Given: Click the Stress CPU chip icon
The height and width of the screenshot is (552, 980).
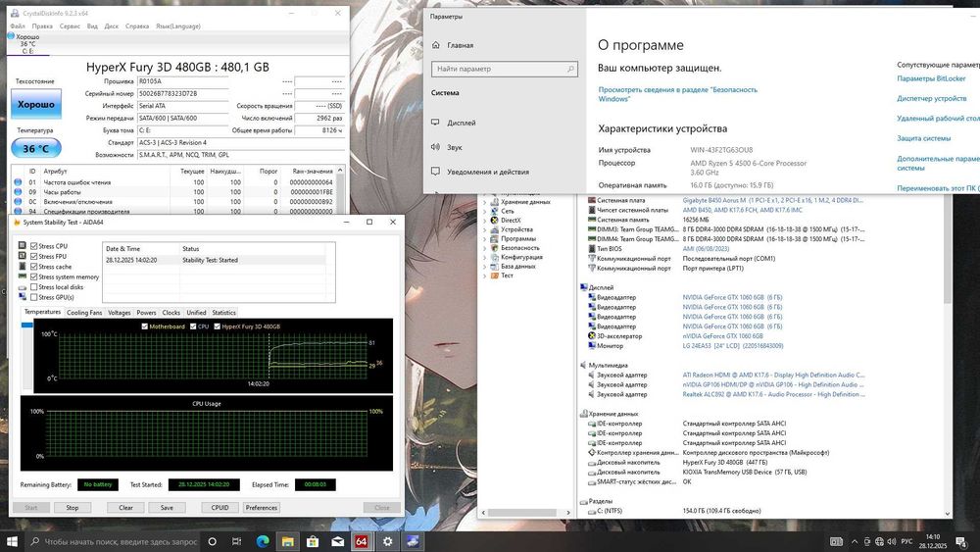Looking at the screenshot, I should pos(23,246).
